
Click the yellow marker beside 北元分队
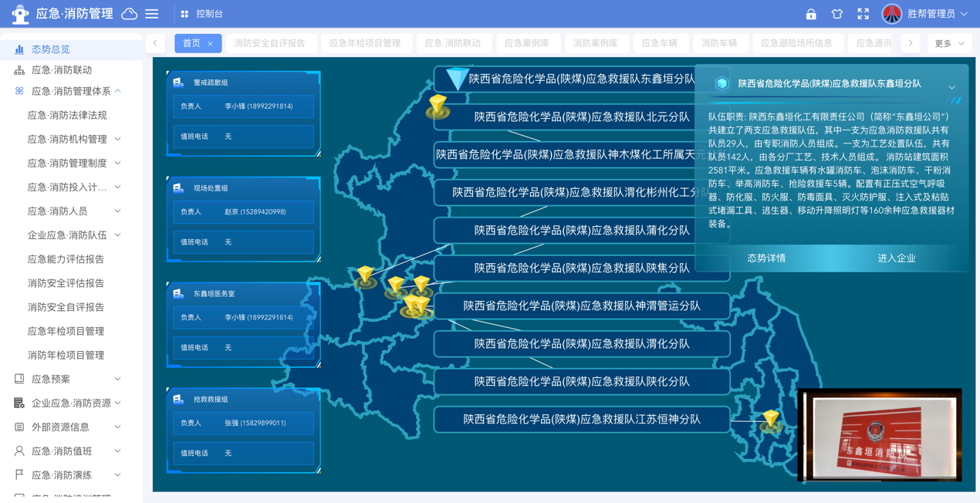coord(438,105)
